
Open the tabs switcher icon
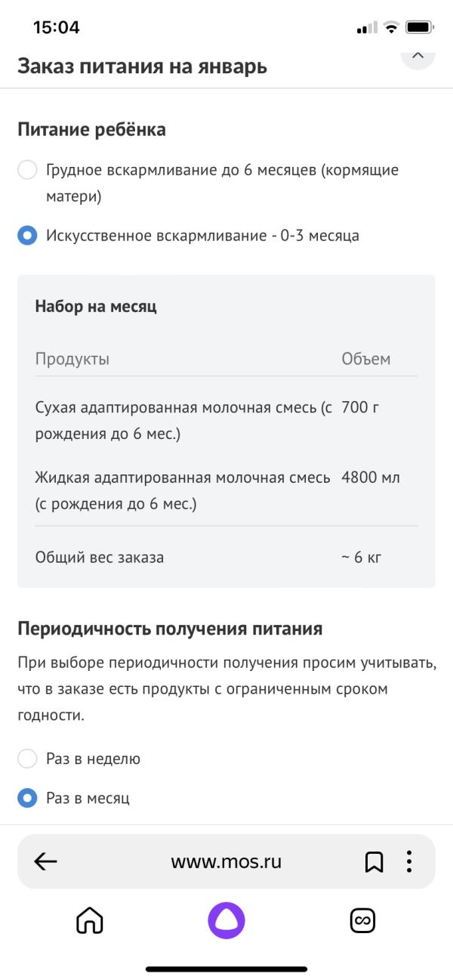[363, 921]
